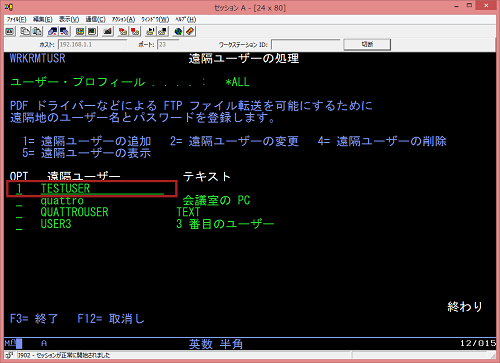500x363 pixels.
Task: Click the record macro icon with red dot
Action: click(123, 31)
